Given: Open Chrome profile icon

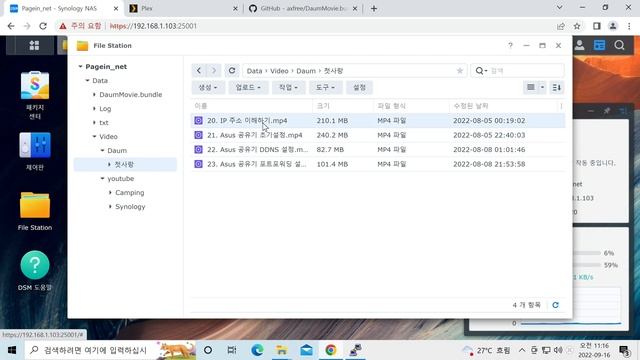Looking at the screenshot, I should (613, 26).
